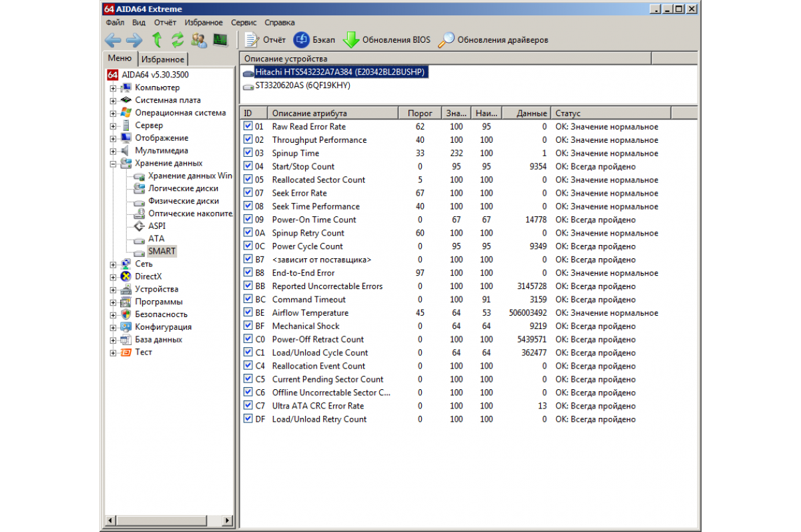Viewport: 801px width, 532px height.
Task: Expand the Сеть tree node
Action: (x=113, y=264)
